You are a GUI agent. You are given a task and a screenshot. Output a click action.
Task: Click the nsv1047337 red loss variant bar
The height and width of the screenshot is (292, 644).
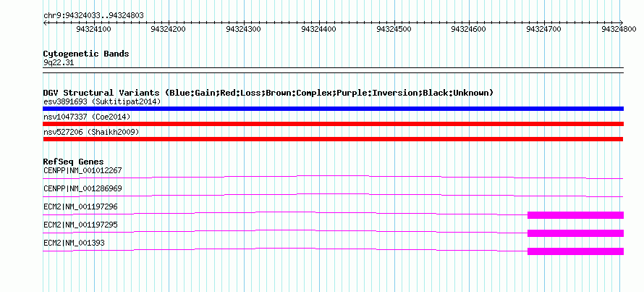333,124
